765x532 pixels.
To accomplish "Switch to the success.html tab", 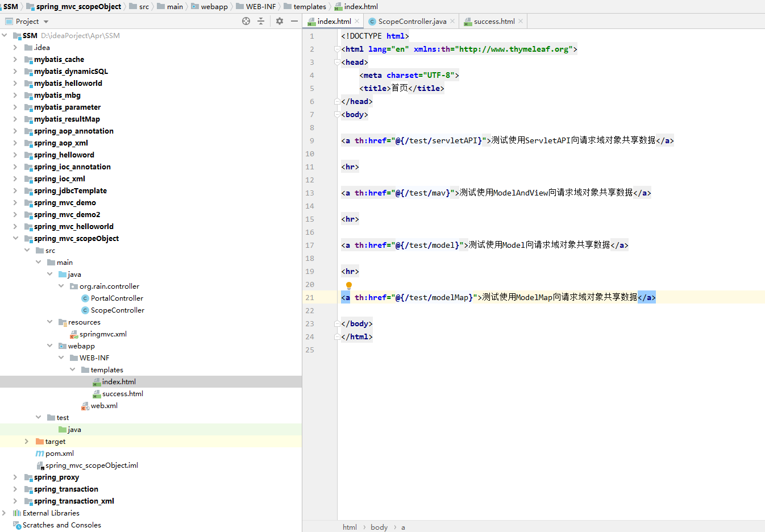I will click(x=494, y=22).
